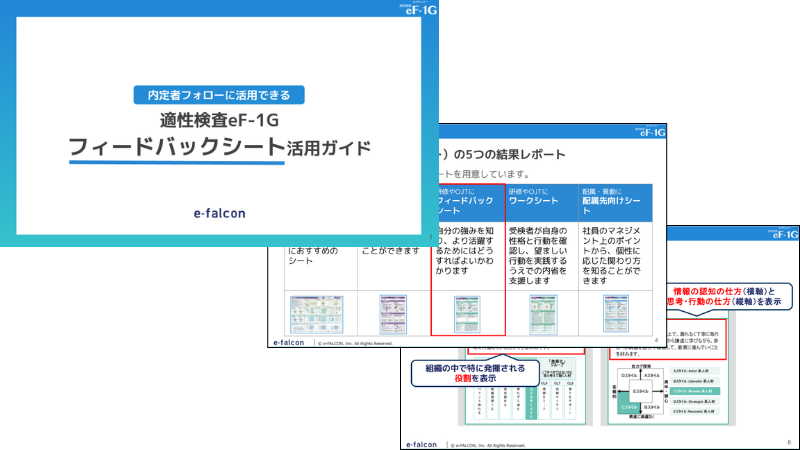Select the description starting '受検者が自身の'
The width and height of the screenshot is (800, 450).
tap(538, 256)
